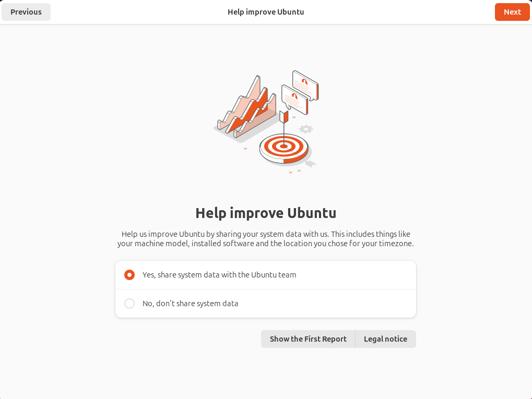Select the No radio button circle
532x399 pixels.
(x=129, y=304)
